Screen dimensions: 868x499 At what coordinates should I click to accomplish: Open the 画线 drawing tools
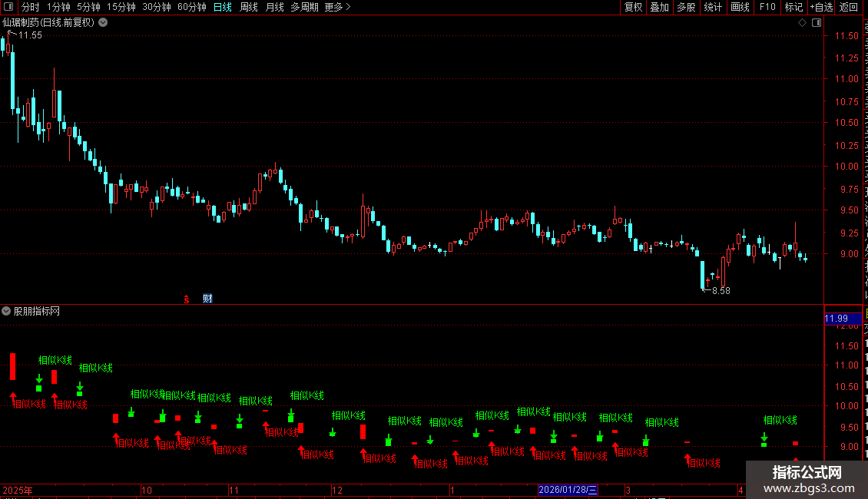coord(740,7)
